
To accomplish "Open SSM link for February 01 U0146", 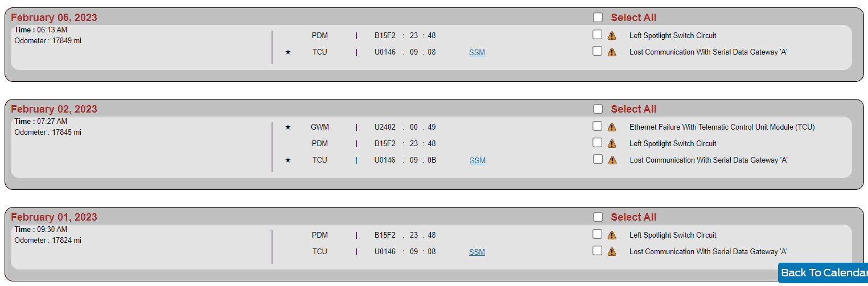I will pyautogui.click(x=477, y=252).
